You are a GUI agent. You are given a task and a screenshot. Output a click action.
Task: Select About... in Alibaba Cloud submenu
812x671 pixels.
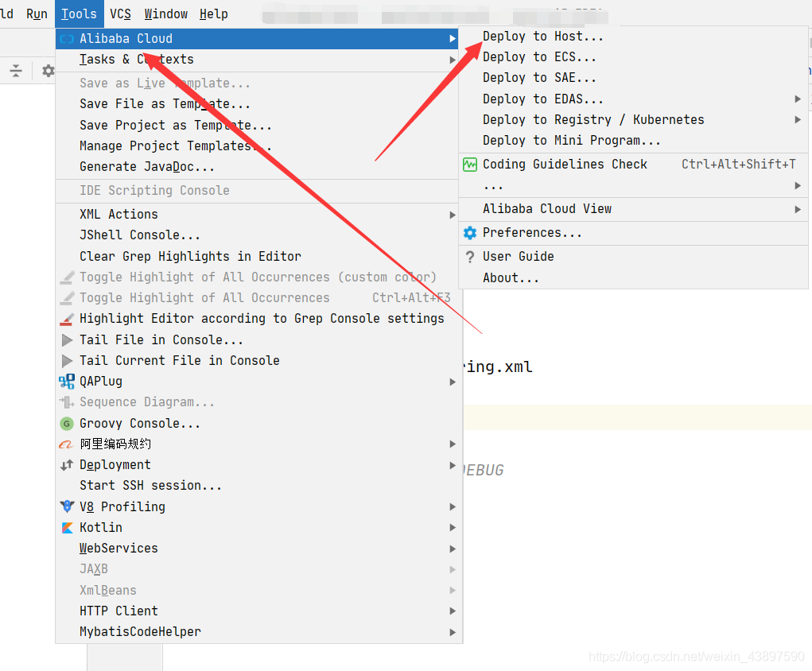pos(633,278)
